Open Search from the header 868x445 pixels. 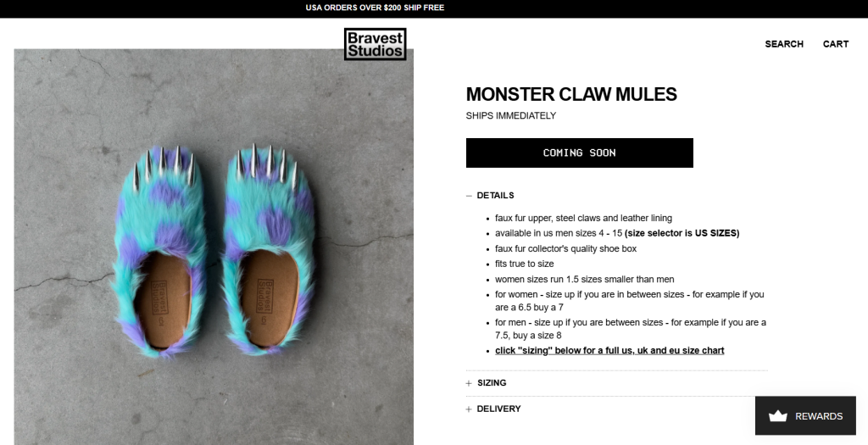pos(784,44)
